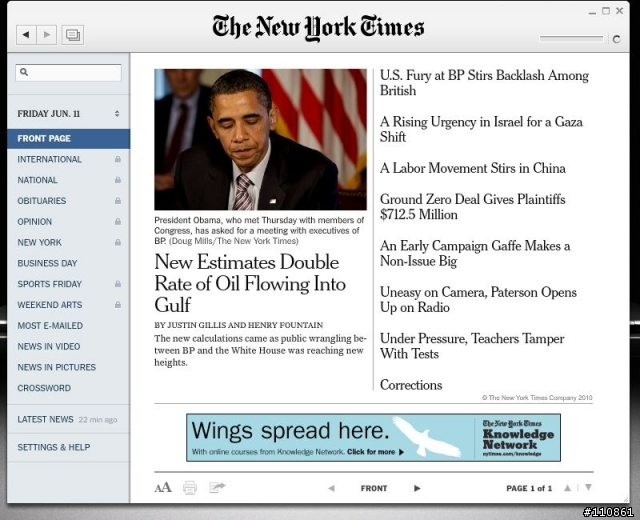Open the Business Day section
Image resolution: width=640 pixels, height=520 pixels.
(x=68, y=263)
